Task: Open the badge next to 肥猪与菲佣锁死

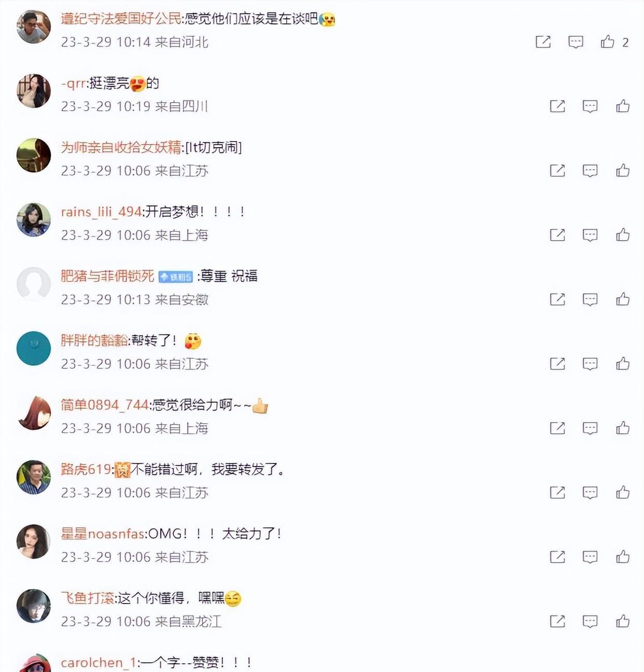Action: (x=176, y=277)
